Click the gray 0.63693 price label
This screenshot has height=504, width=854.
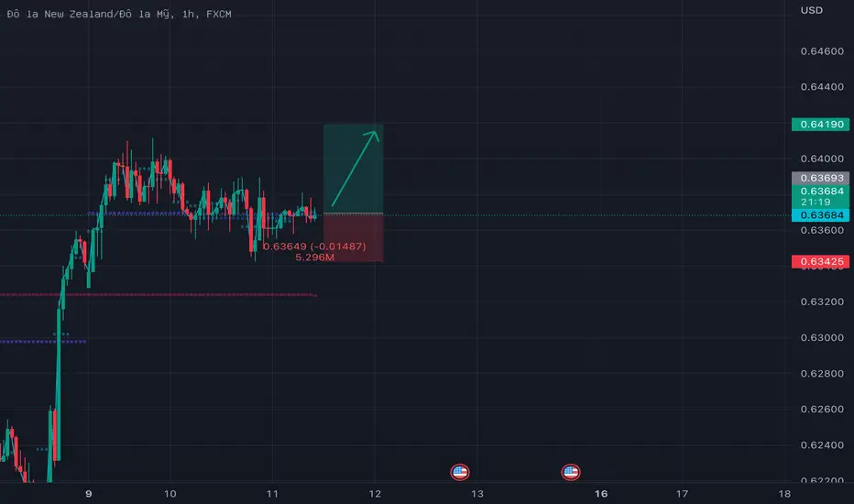(x=820, y=178)
